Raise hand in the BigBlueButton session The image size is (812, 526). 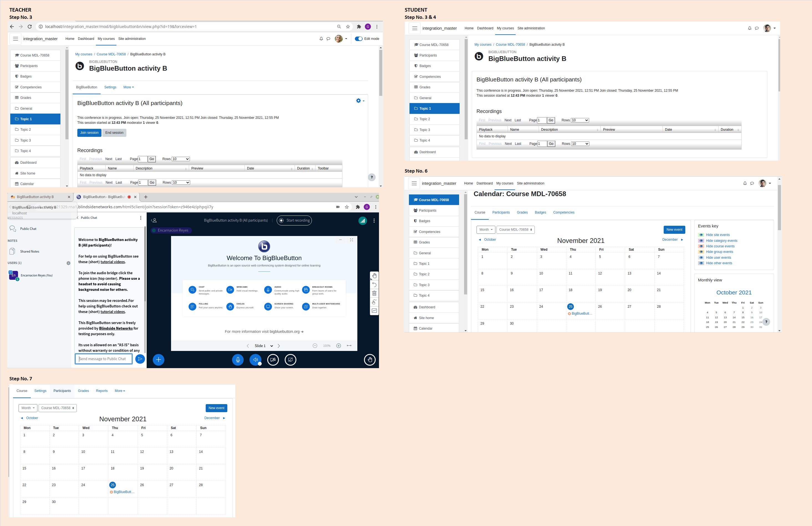pos(370,360)
